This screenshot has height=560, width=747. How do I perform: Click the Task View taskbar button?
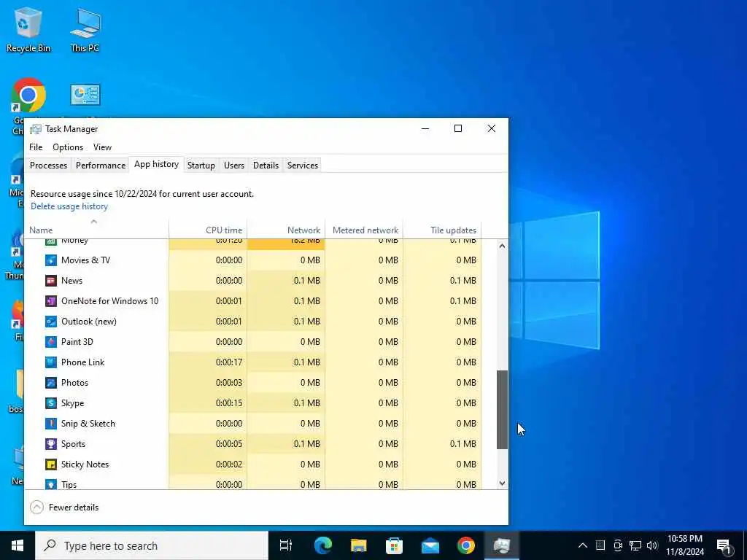click(x=286, y=545)
